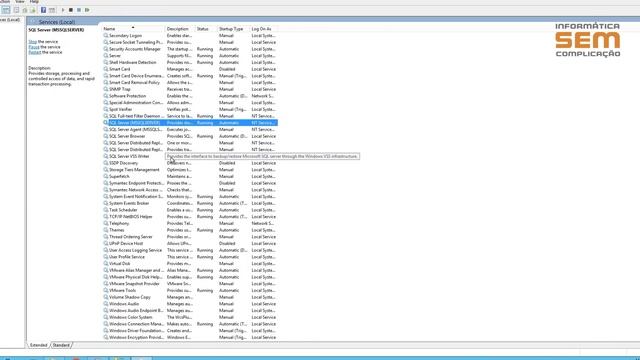Select the SQL Full-text Filter Daemon service
640x360 pixels.
190,116
